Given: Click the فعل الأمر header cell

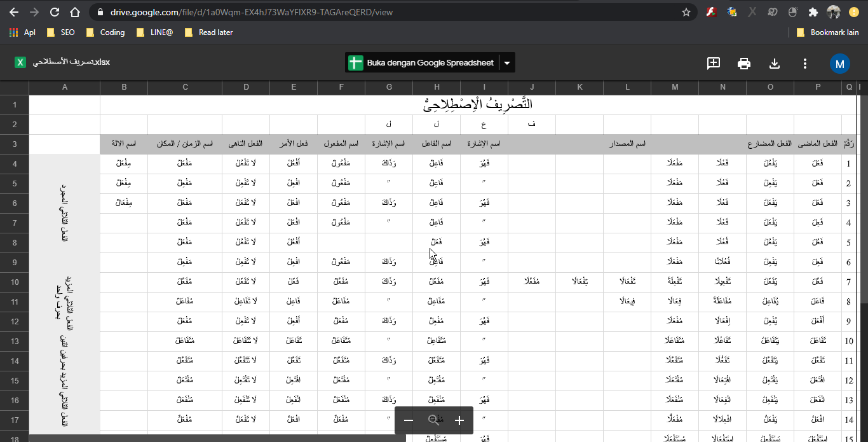Looking at the screenshot, I should click(x=294, y=144).
